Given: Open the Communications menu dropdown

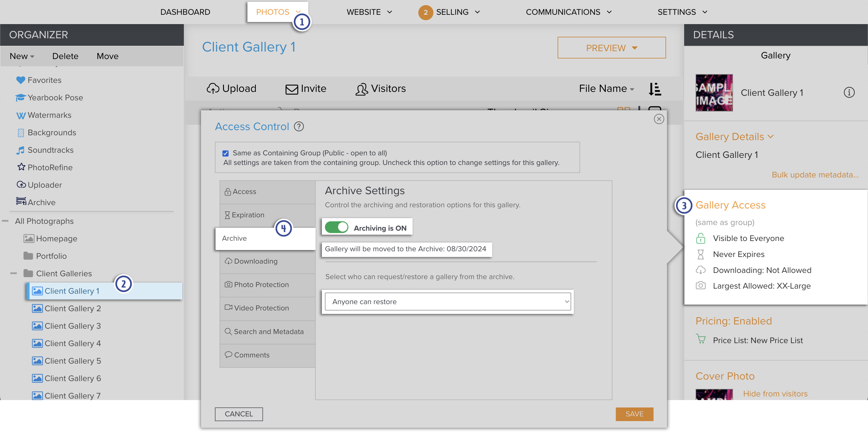Looking at the screenshot, I should (569, 12).
